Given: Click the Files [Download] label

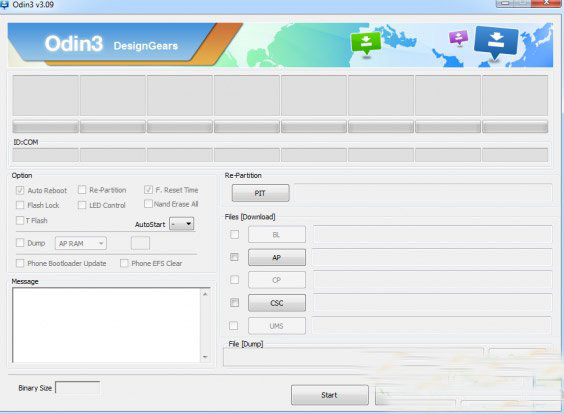Looking at the screenshot, I should [x=250, y=217].
